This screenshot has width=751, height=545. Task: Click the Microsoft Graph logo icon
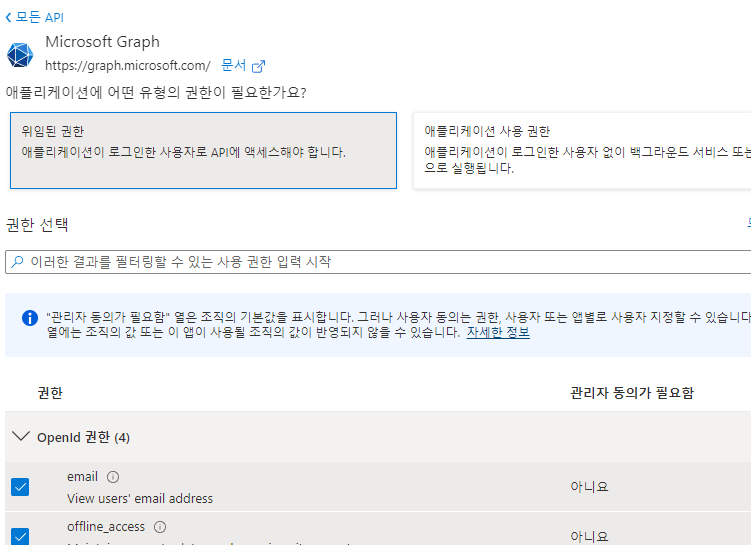[20, 55]
